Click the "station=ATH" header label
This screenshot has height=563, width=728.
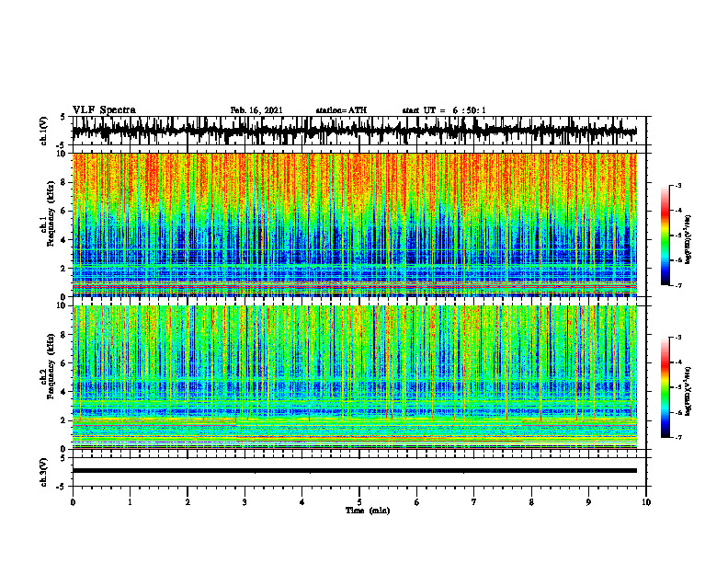pyautogui.click(x=341, y=110)
